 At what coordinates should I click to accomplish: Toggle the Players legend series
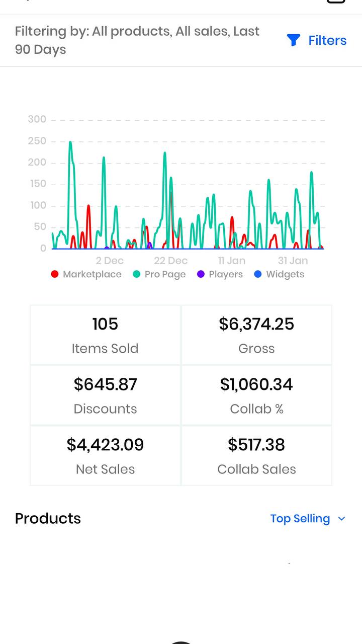coord(220,274)
